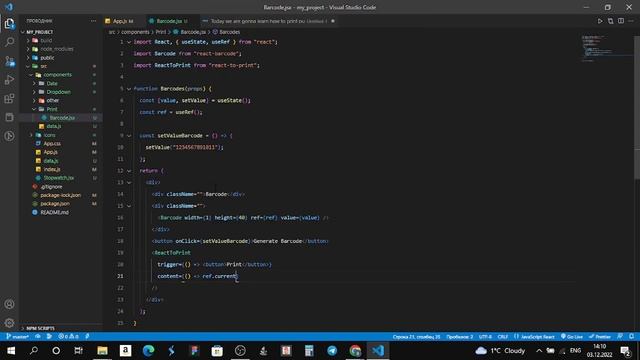
Task: Open App.css in the file tree
Action: click(52, 144)
